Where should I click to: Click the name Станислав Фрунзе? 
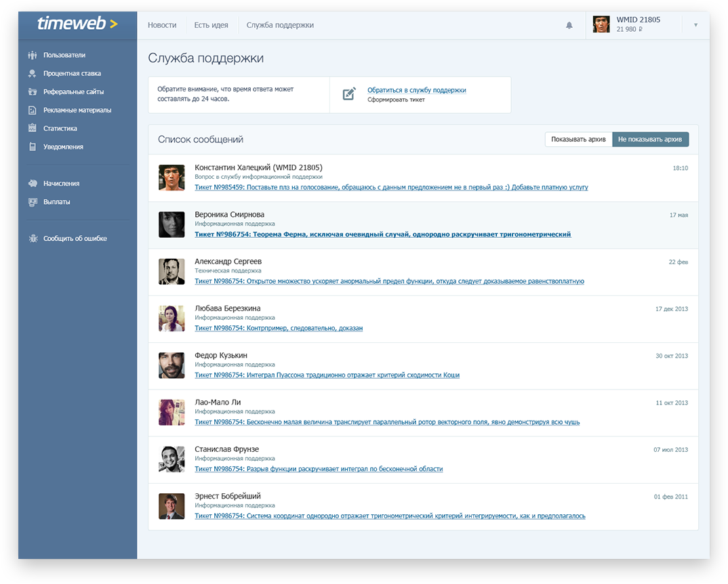[x=226, y=449]
